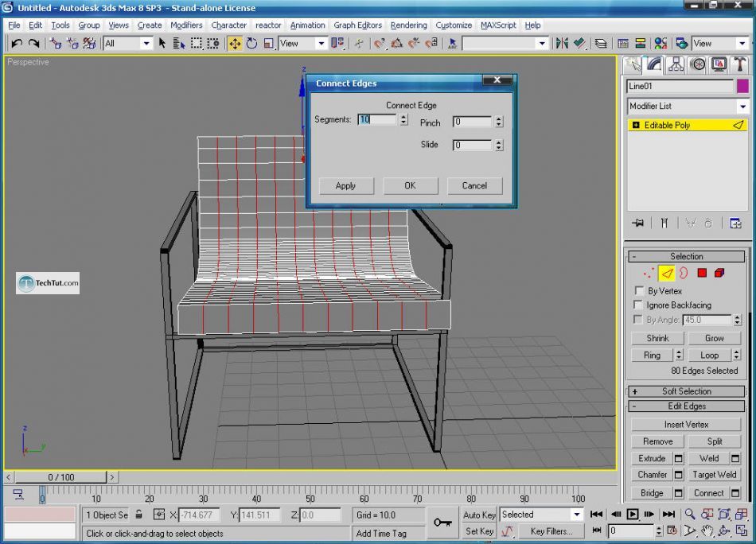Click the Undo arrow icon
The image size is (756, 544).
17,44
